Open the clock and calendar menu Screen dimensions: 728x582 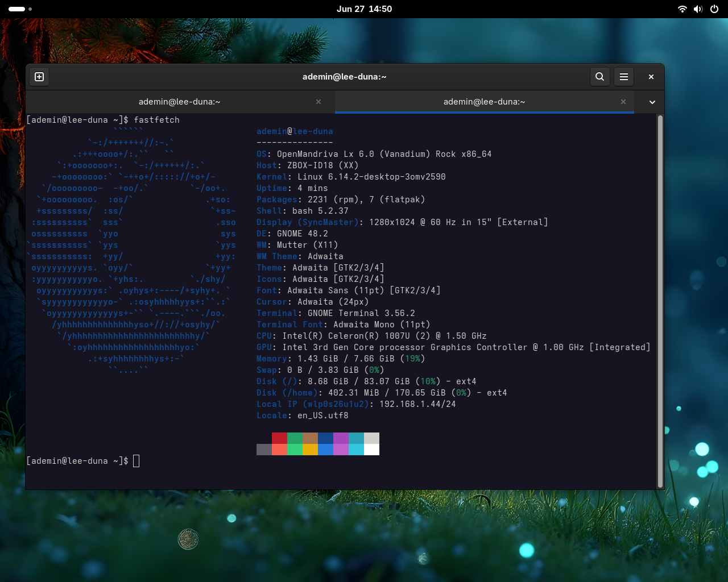click(364, 9)
